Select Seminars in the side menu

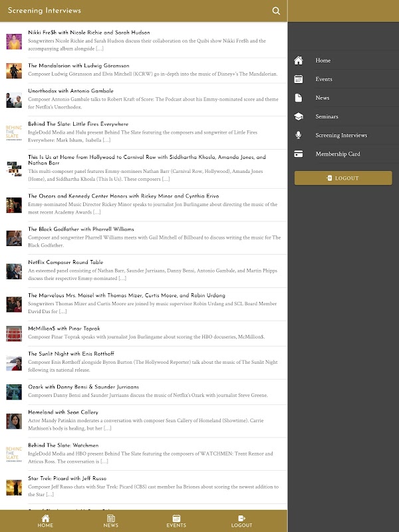click(343, 116)
